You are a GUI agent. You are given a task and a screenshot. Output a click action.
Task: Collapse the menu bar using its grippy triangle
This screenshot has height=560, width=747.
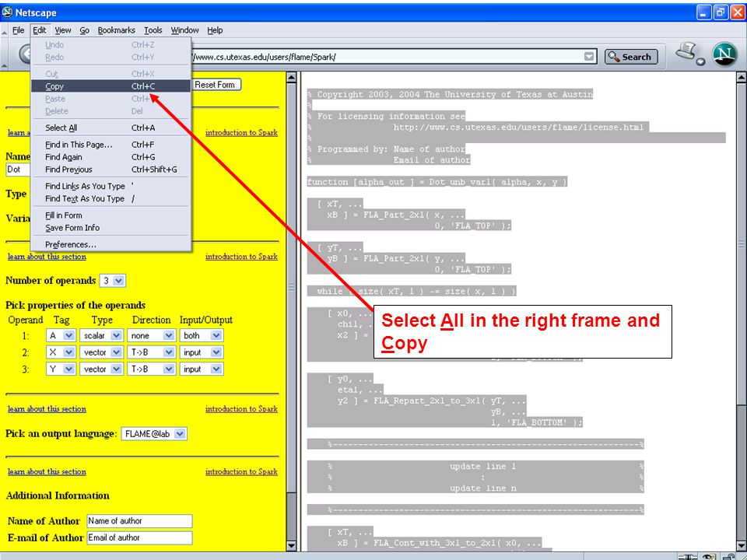click(x=4, y=31)
